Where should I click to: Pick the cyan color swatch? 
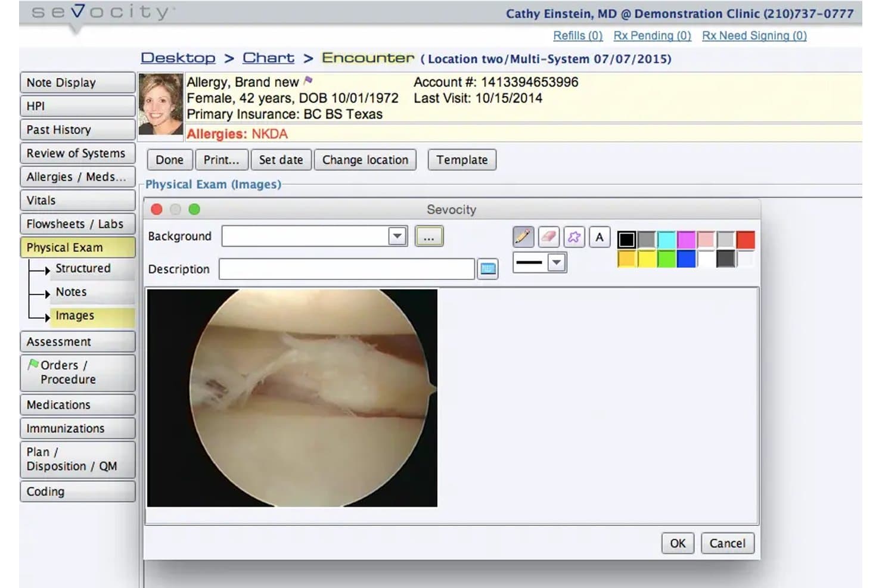[x=666, y=240]
